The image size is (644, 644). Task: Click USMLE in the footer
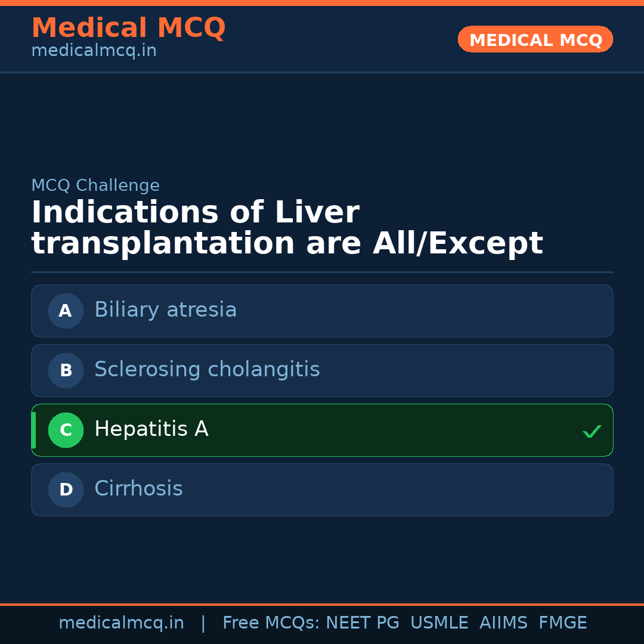(x=439, y=623)
